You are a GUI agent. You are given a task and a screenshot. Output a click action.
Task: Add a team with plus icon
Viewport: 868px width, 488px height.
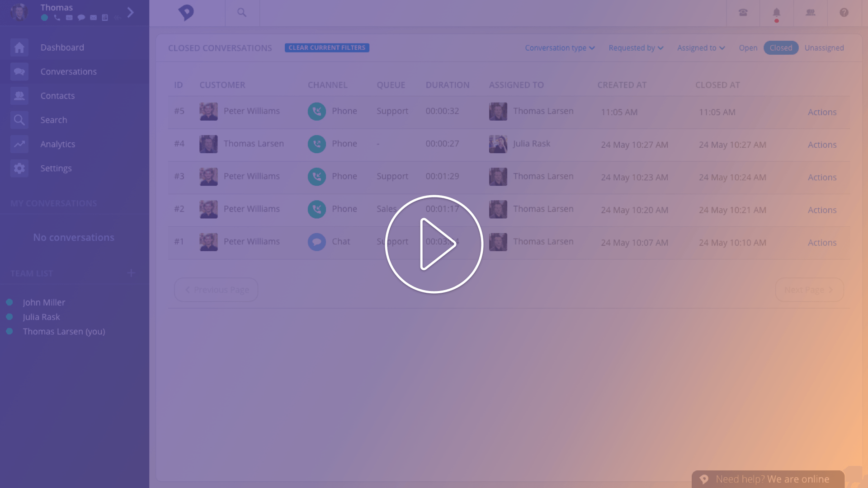pyautogui.click(x=131, y=273)
